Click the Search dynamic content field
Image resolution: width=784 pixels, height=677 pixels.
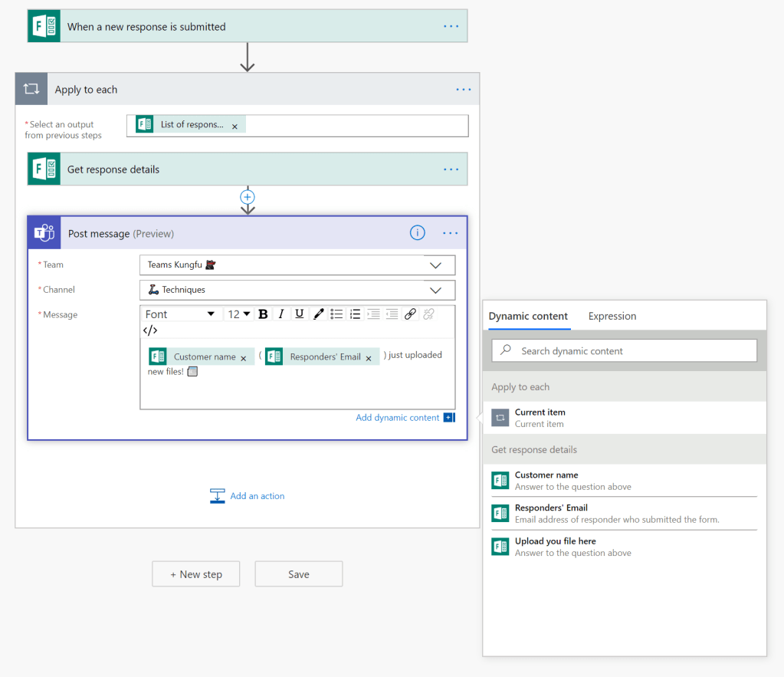(x=624, y=350)
